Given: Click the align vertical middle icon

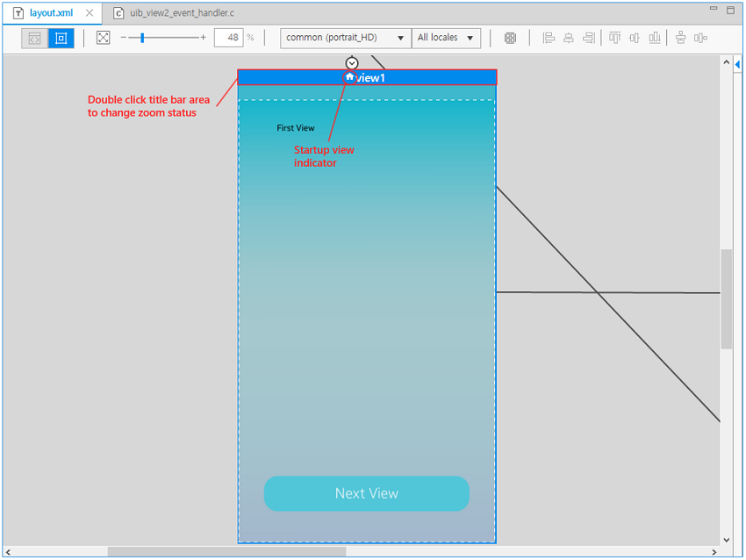Looking at the screenshot, I should (x=635, y=38).
